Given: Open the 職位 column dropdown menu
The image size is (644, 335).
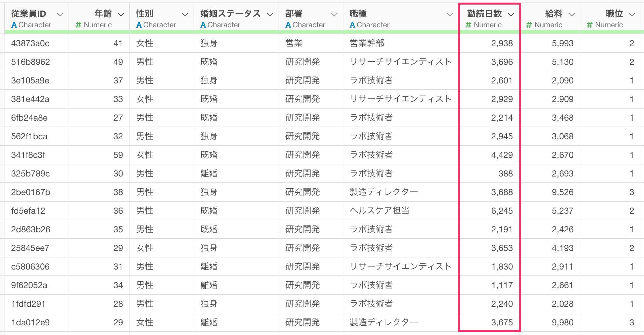Looking at the screenshot, I should pos(633,14).
